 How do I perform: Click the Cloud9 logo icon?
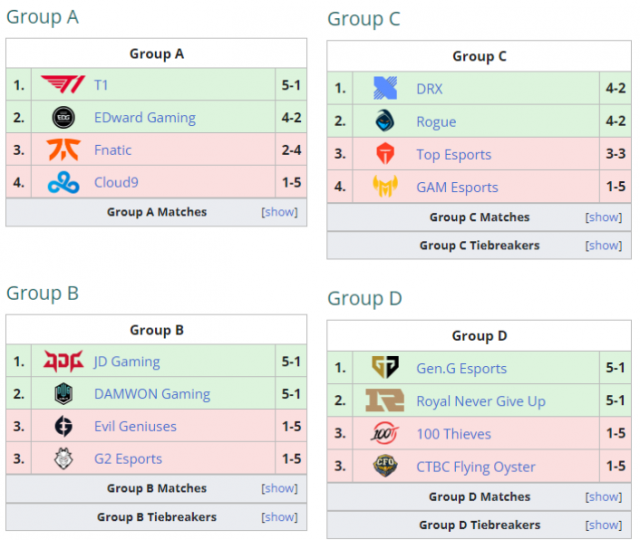62,183
